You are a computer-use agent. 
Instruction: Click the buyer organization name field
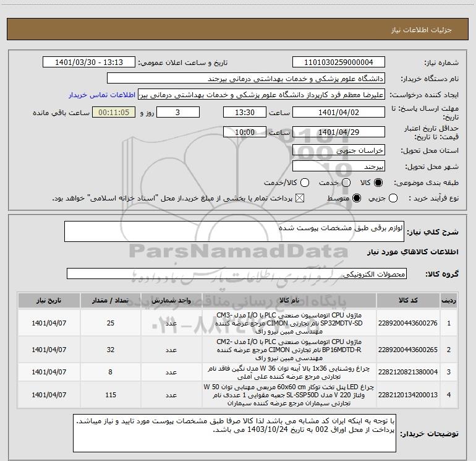(x=246, y=79)
